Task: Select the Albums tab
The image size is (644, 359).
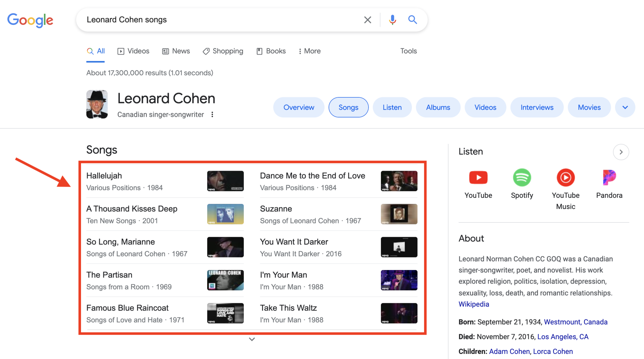Action: [437, 107]
